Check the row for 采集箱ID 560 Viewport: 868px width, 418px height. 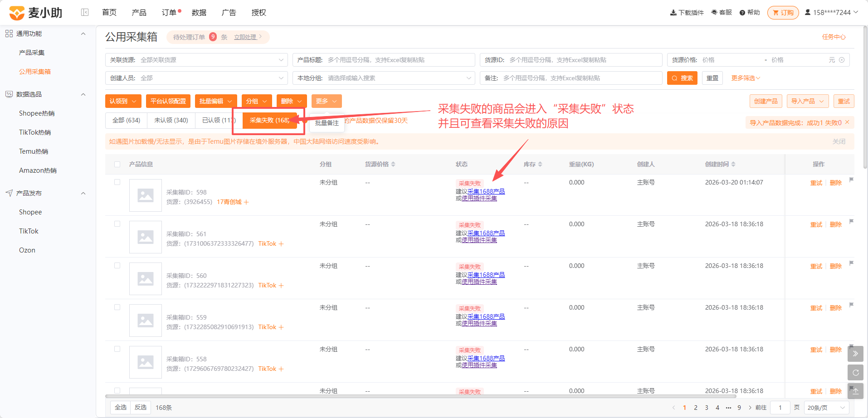click(x=117, y=266)
